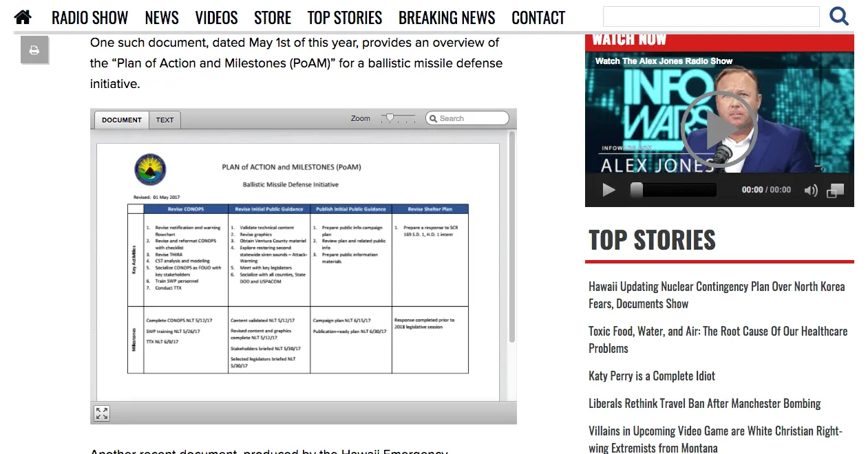Open 'Villains in Upcoming Video Game' story
868x454 pixels.
click(715, 440)
